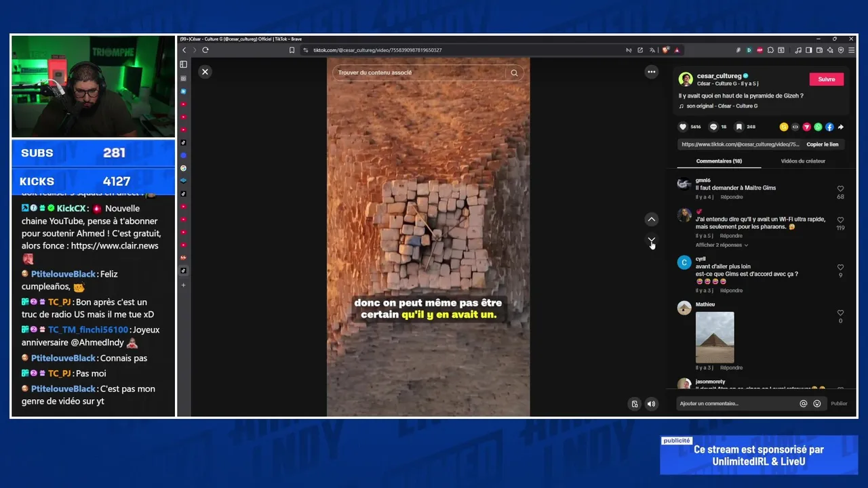Switch to the Vidéos du créateur tab
The image size is (868, 488).
pyautogui.click(x=803, y=161)
